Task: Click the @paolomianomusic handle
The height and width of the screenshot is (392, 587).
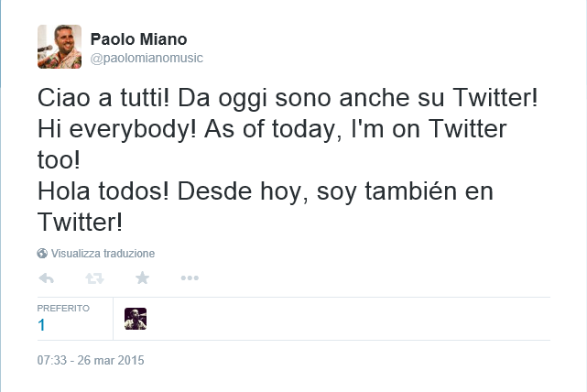Action: click(147, 58)
